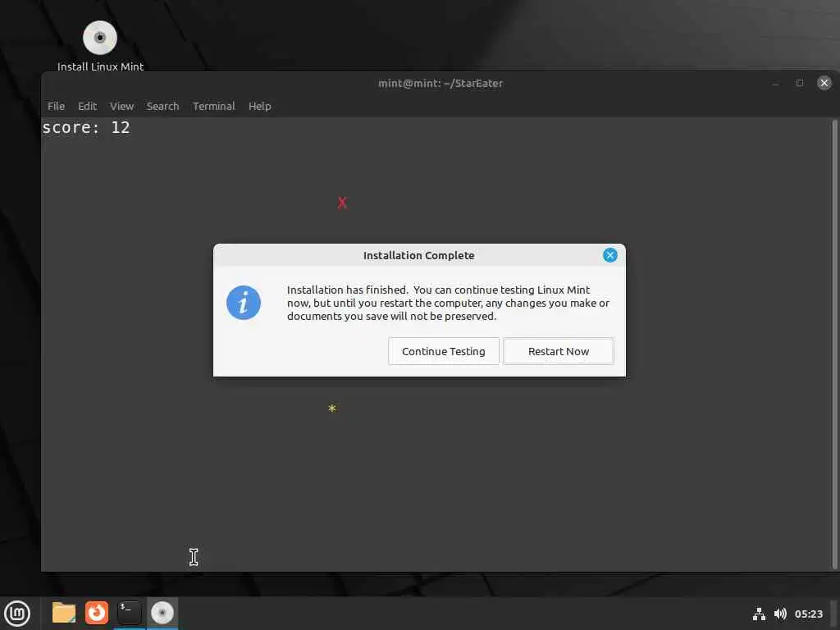Switch to the terminal taskbar entry
The height and width of the screenshot is (630, 840).
point(129,613)
